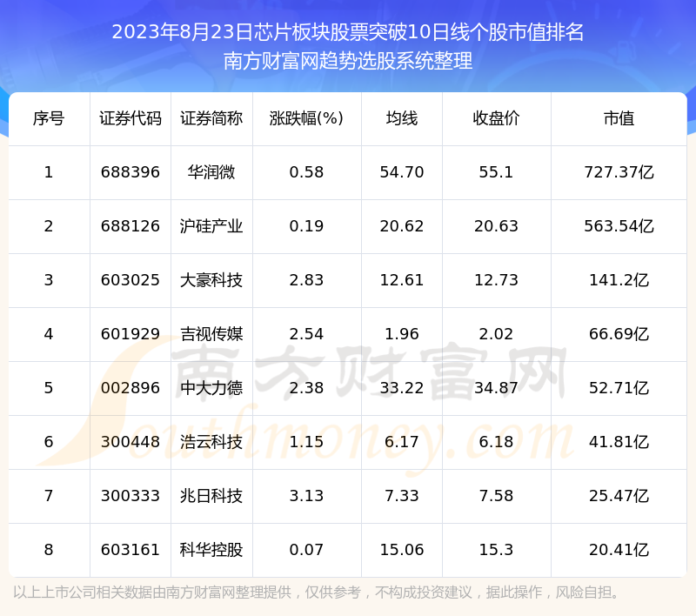This screenshot has height=616, width=696.
Task: Click change percentage 2.54
Action: pos(306,334)
